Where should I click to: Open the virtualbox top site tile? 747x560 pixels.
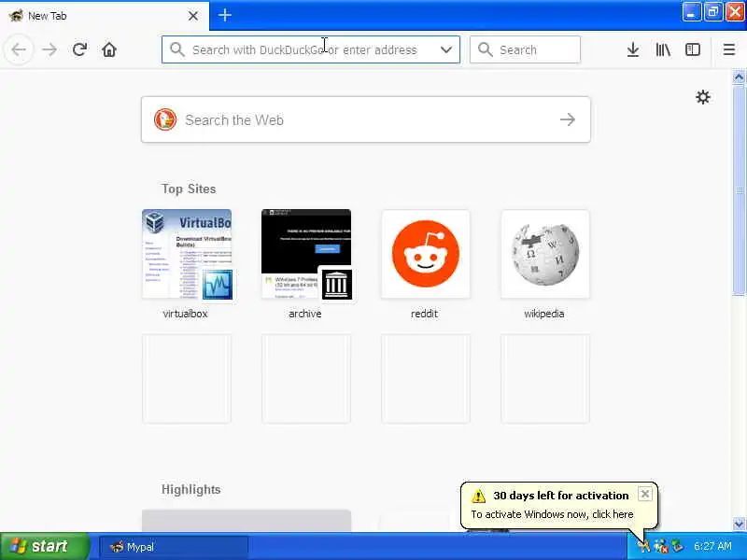pyautogui.click(x=187, y=254)
